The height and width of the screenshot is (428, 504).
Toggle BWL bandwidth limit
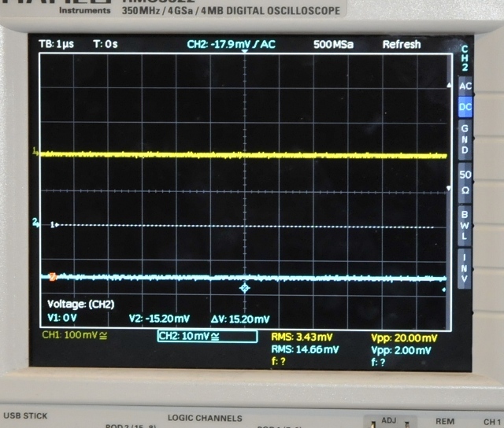465,225
